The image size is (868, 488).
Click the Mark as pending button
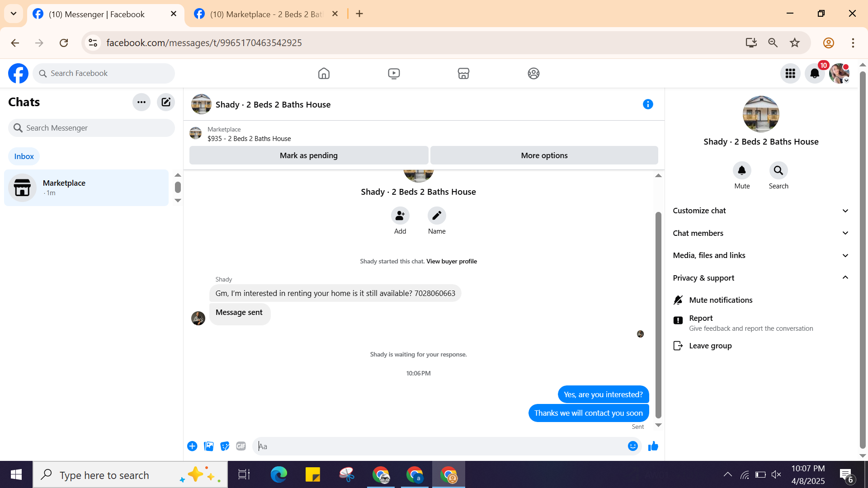pos(309,155)
